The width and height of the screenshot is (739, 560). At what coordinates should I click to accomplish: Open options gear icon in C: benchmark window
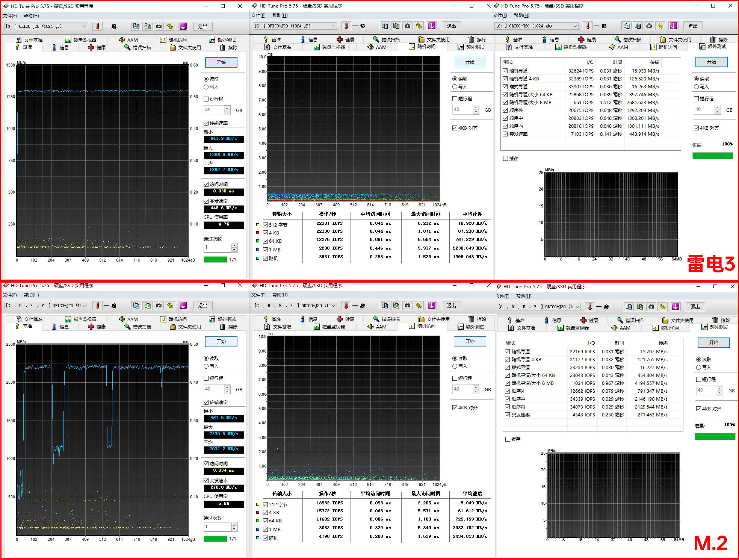170,306
